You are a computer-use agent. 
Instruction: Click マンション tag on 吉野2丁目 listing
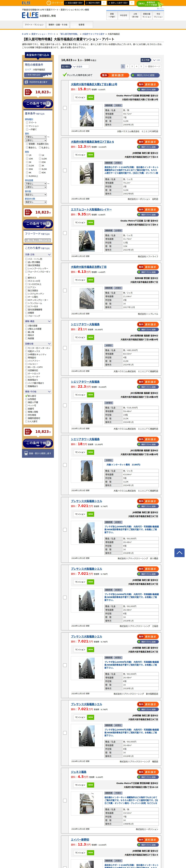point(80,280)
